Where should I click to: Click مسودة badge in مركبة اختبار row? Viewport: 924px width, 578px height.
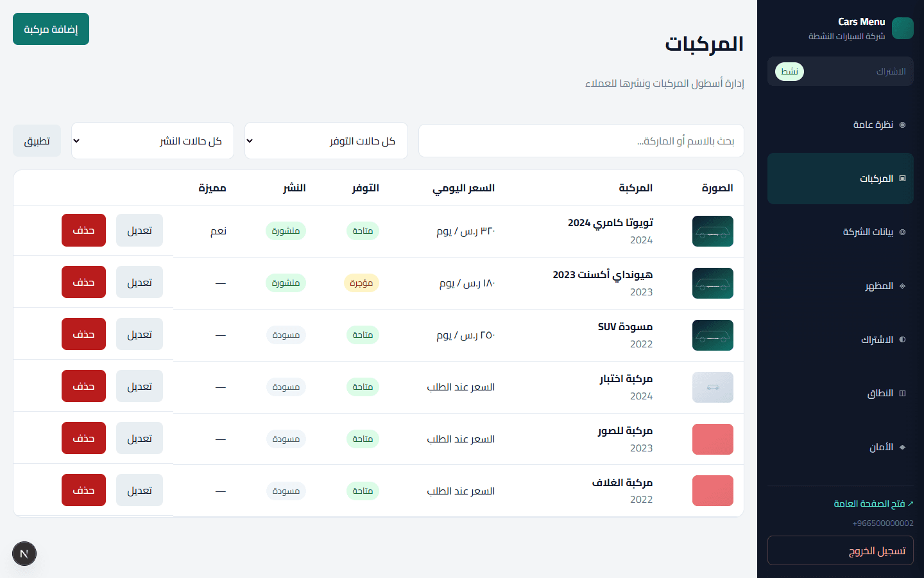coord(286,387)
